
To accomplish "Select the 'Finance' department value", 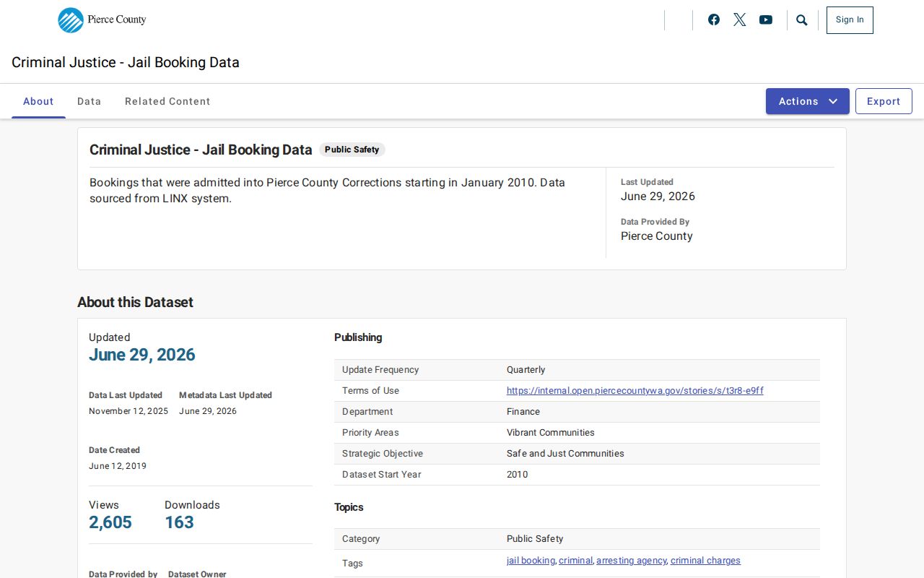I will pos(523,412).
